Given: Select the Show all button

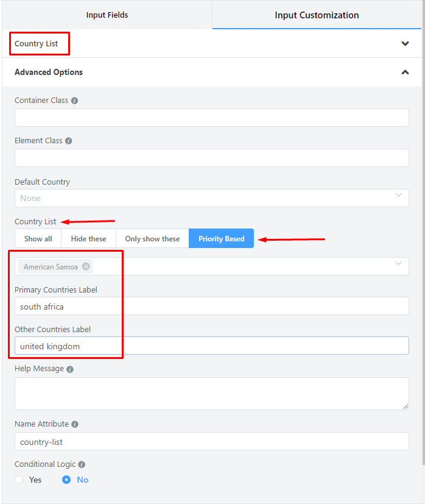Looking at the screenshot, I should (38, 239).
